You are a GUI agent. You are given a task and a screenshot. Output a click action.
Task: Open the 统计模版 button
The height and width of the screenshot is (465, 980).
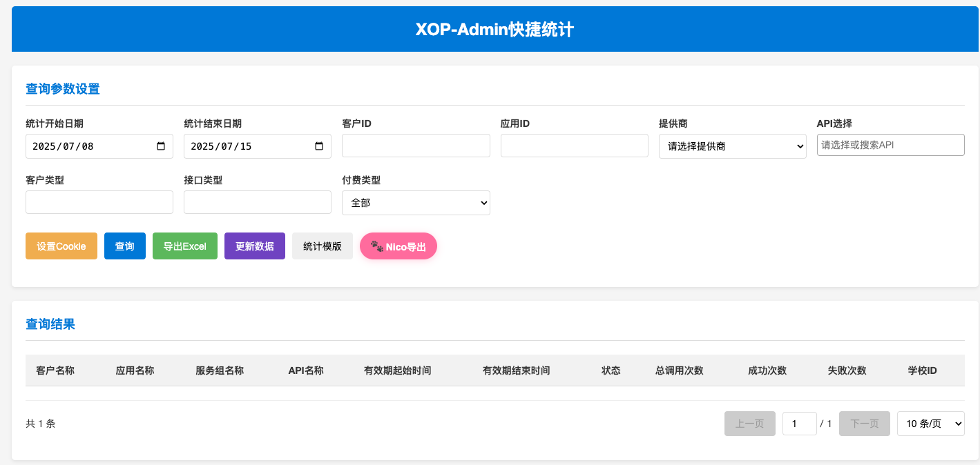click(323, 246)
